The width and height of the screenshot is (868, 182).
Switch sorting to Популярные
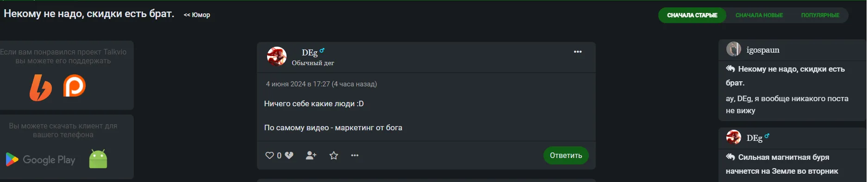coord(820,15)
